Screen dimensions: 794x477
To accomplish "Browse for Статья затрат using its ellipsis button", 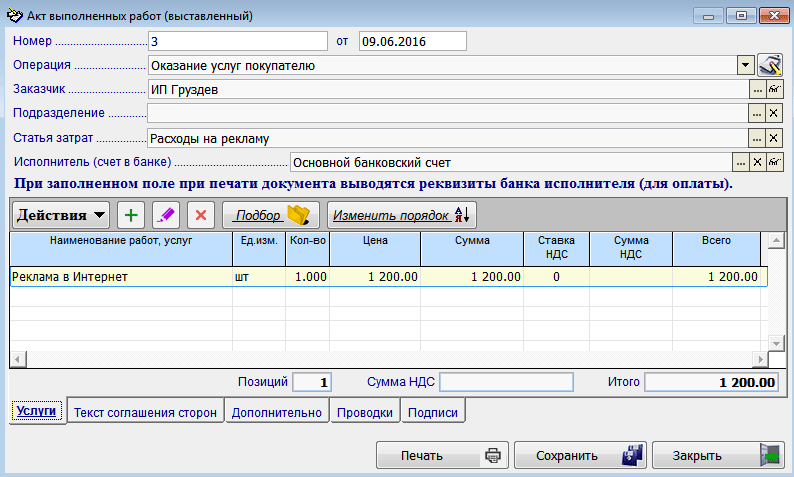I will click(757, 138).
